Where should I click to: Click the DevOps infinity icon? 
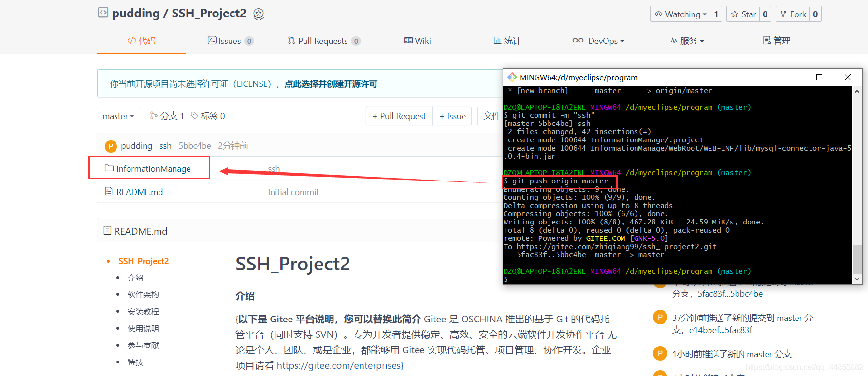click(x=578, y=41)
